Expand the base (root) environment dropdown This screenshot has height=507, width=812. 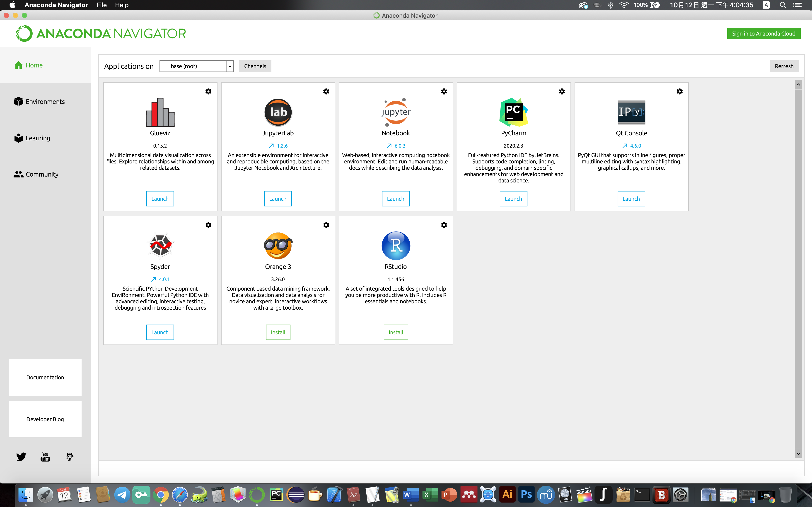point(230,66)
